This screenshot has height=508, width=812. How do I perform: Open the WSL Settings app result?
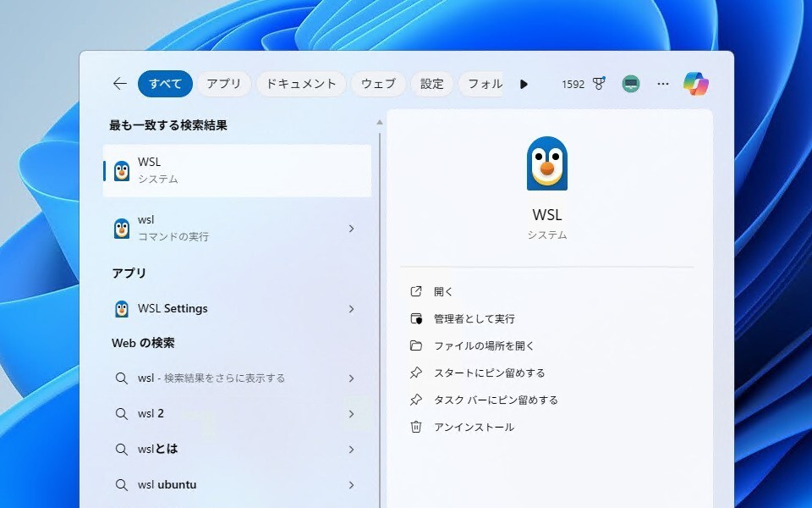click(x=237, y=308)
